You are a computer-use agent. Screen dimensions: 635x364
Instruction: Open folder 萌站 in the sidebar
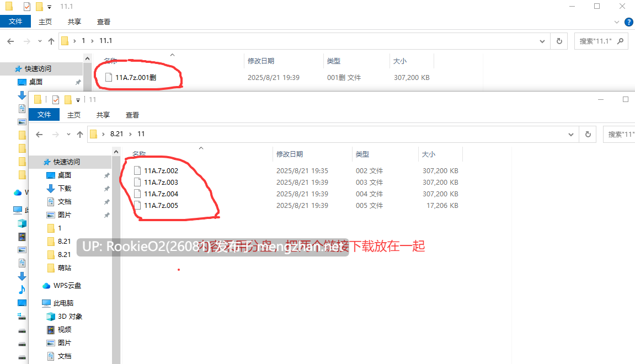[65, 268]
